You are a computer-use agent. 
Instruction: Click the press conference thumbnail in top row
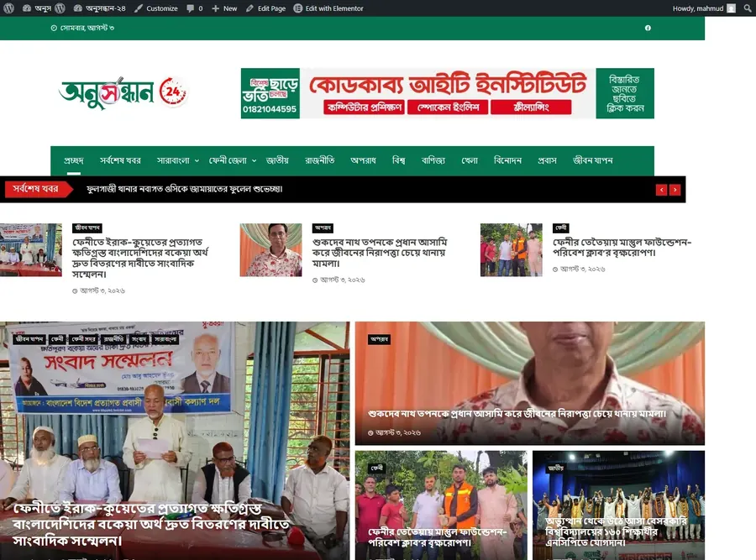(x=31, y=249)
